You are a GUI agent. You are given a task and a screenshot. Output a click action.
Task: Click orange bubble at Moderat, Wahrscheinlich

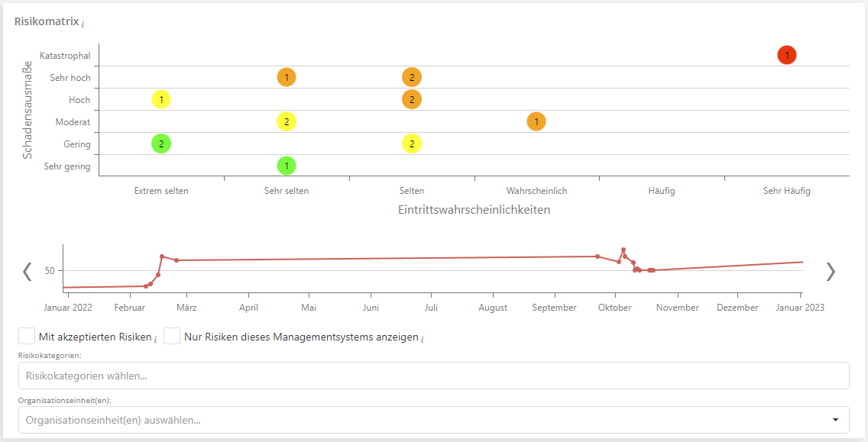pos(536,121)
